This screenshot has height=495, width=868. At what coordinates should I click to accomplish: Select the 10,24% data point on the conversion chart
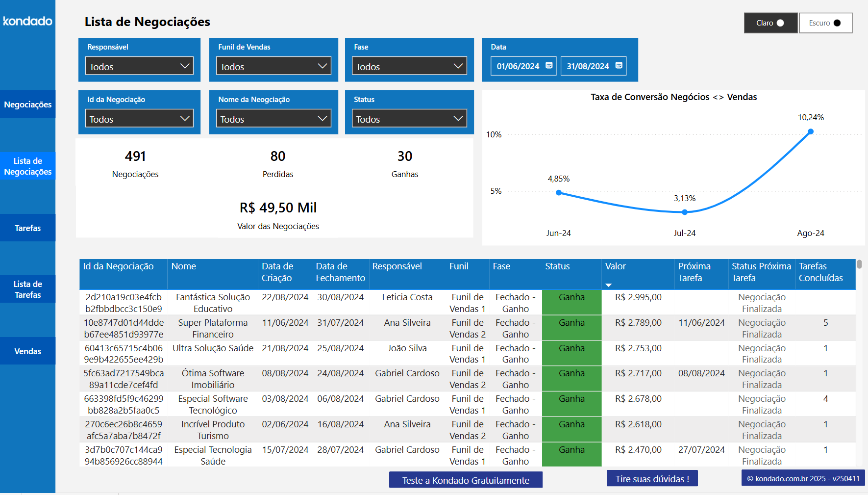coord(811,131)
